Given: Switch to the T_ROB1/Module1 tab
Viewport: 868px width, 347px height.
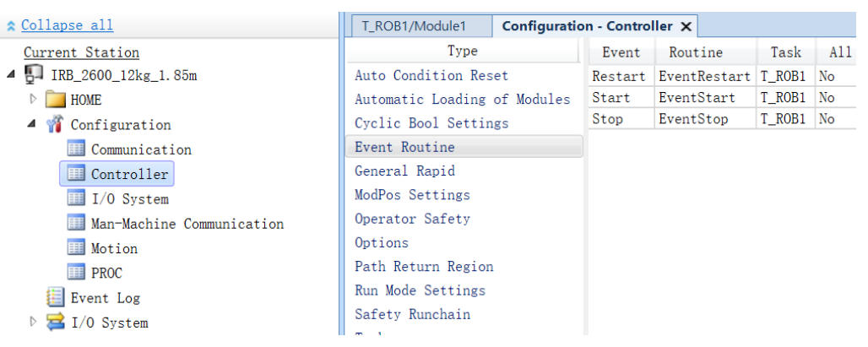Looking at the screenshot, I should point(414,25).
